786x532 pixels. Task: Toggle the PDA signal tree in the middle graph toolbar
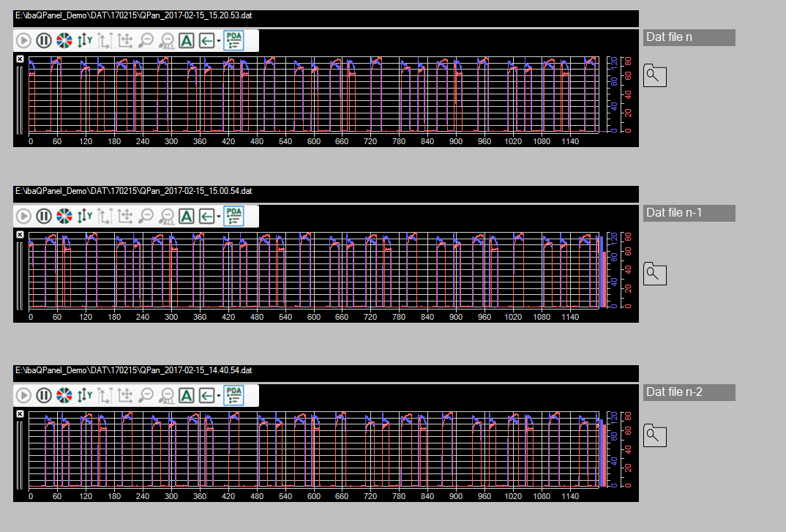pyautogui.click(x=234, y=215)
